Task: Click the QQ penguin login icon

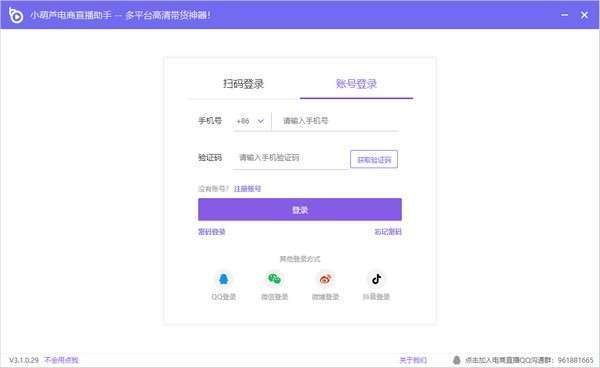Action: tap(224, 279)
